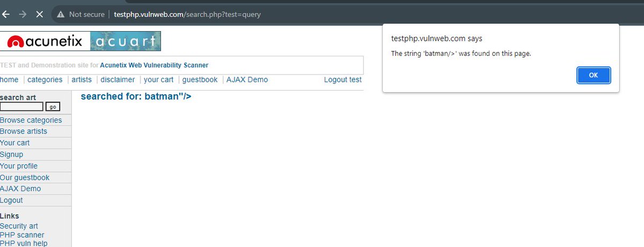Screen dimensions: 644x247
Task: Open the categories navigation link
Action: coord(45,80)
